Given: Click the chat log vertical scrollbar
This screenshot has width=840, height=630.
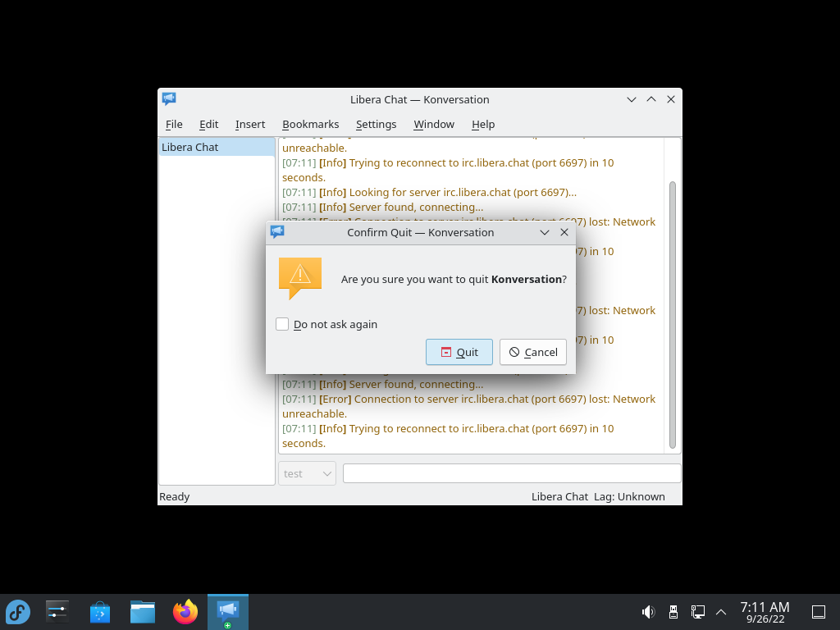Looking at the screenshot, I should 673,315.
